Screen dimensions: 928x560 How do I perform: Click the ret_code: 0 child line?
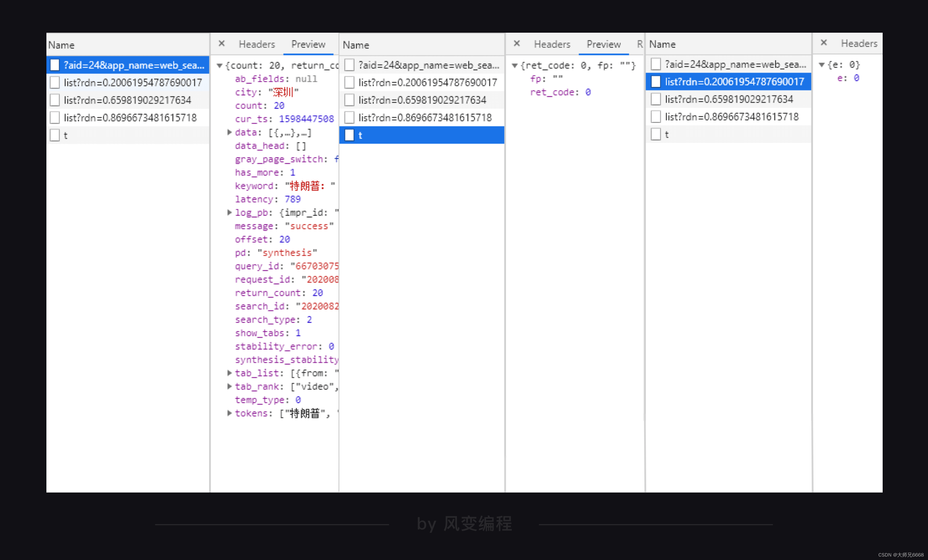click(x=560, y=92)
